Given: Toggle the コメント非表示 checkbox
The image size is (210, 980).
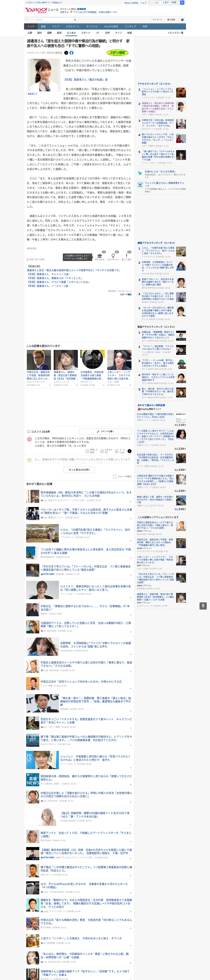Looking at the screenshot, I should pyautogui.click(x=115, y=476).
